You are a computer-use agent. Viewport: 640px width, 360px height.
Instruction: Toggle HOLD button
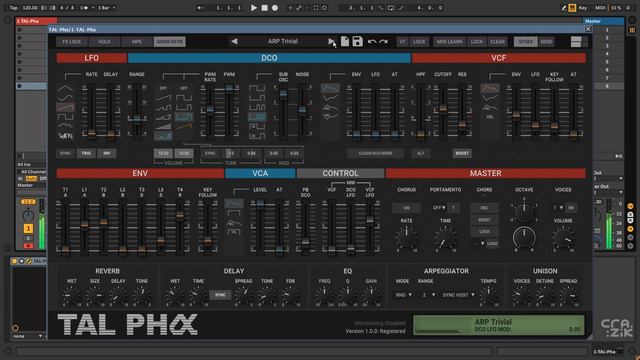[x=104, y=42]
